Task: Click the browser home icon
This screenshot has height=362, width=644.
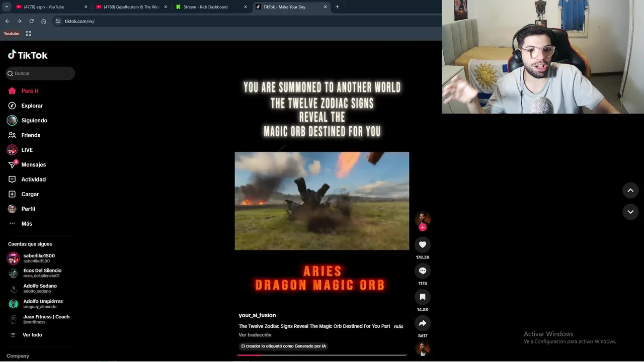Action: pos(43,21)
